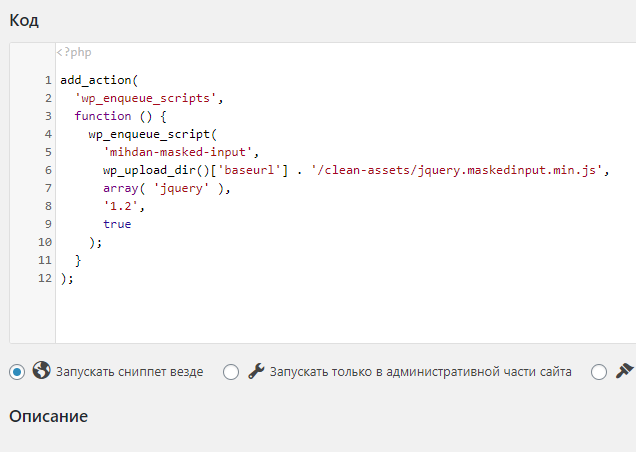The image size is (636, 452).
Task: Click closing brace on line 11
Action: [78, 260]
